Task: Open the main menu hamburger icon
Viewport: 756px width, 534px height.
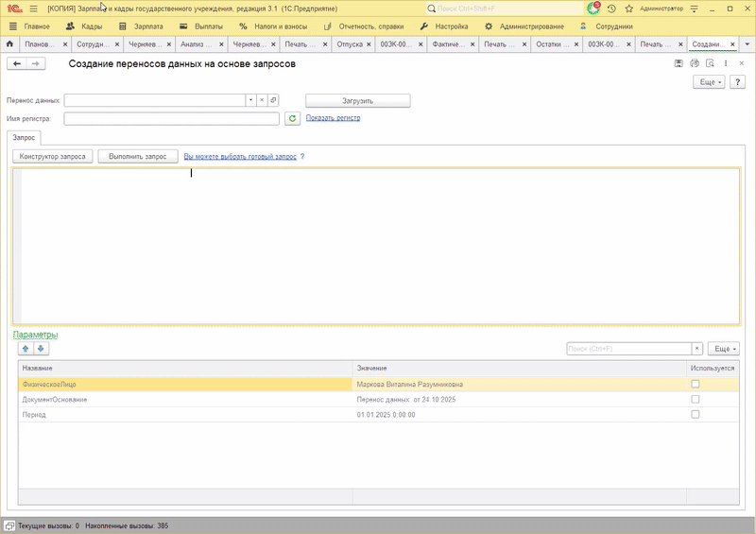Action: [x=33, y=9]
